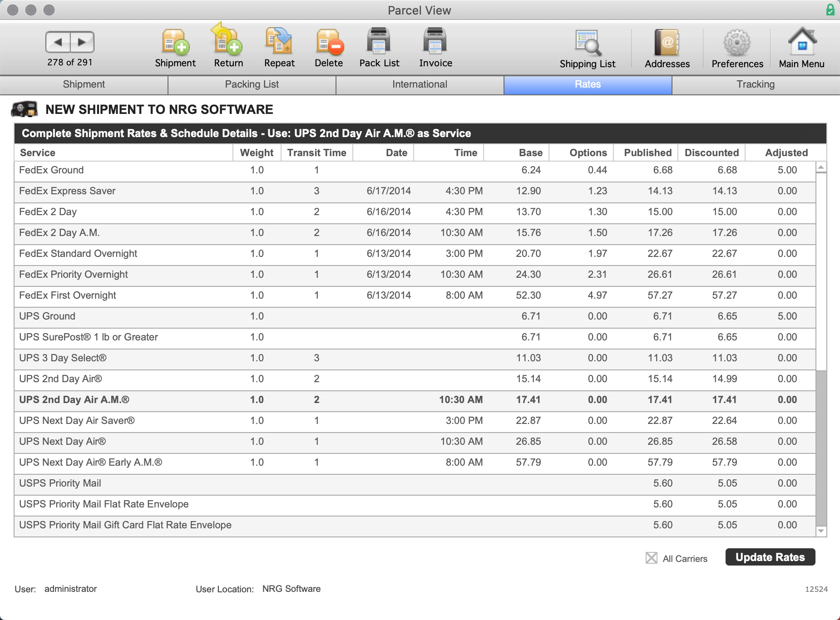Click the Adjusted column header

click(786, 153)
